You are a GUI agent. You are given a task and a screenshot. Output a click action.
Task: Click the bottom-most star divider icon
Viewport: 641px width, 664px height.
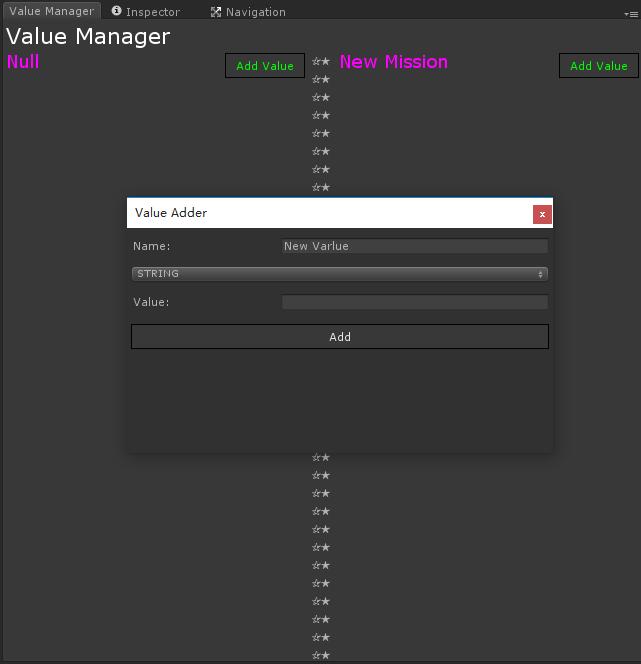click(x=321, y=655)
